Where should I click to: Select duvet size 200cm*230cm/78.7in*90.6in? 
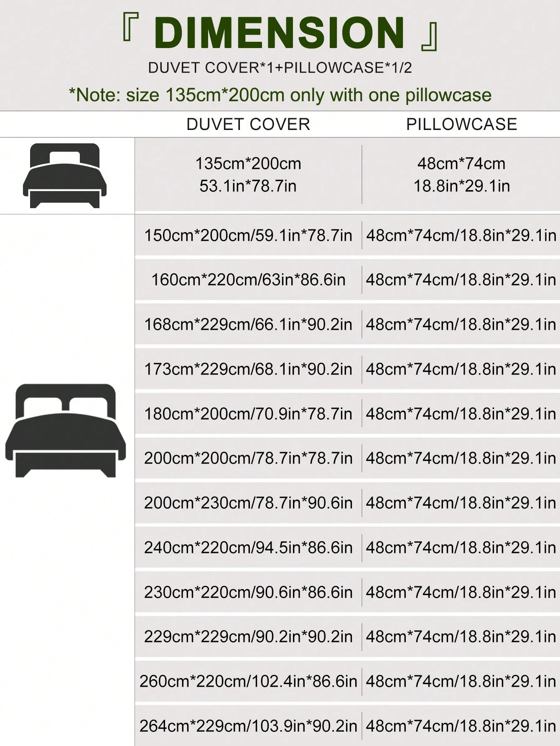tap(248, 503)
